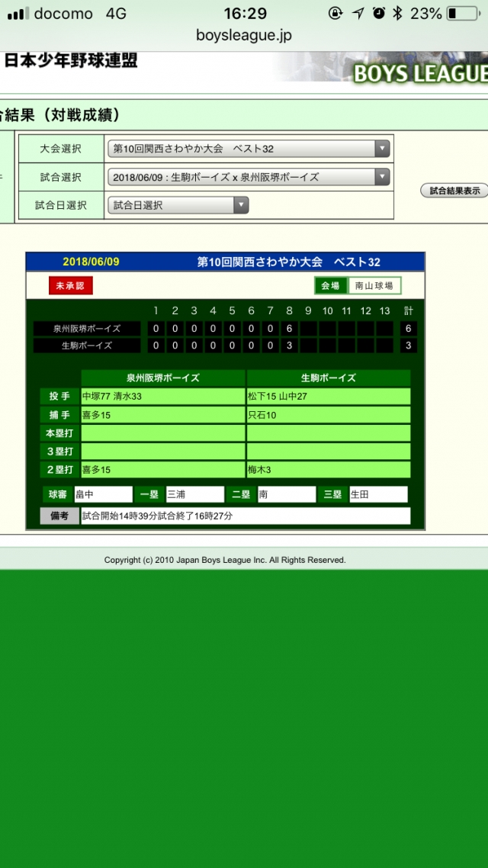Viewport: 488px width, 868px height.
Task: Click the 球審 umpire field 畠中
Action: click(x=103, y=494)
